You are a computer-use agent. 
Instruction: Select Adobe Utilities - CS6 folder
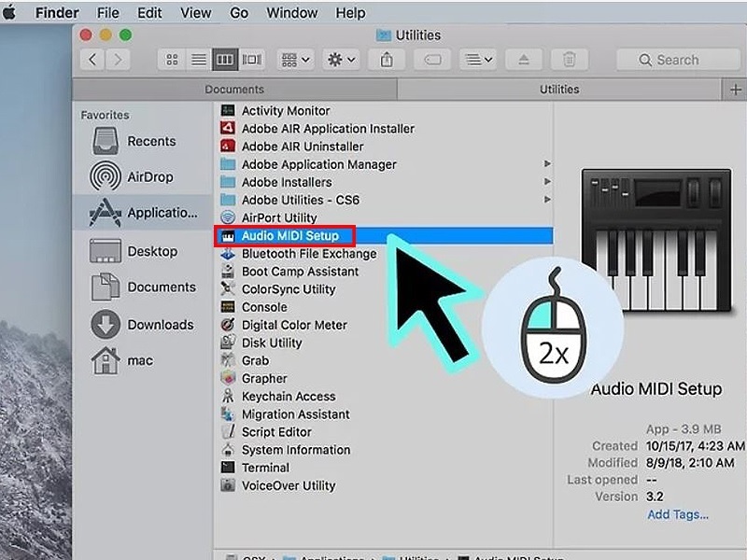pyautogui.click(x=290, y=200)
